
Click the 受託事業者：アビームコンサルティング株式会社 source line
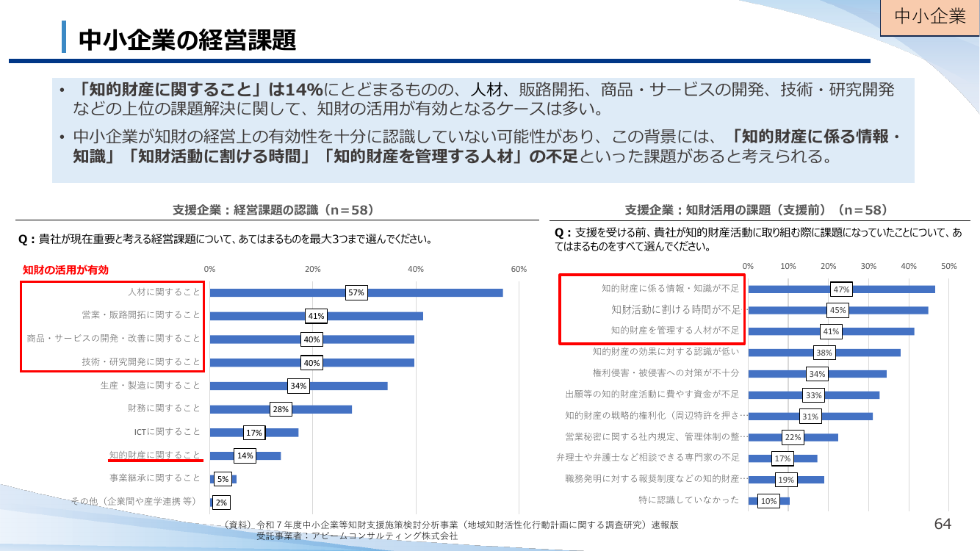(x=357, y=536)
